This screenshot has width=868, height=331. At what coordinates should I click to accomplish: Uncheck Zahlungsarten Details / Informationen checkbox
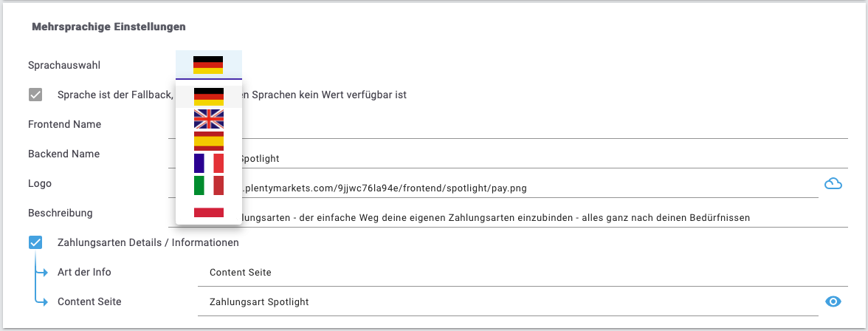pyautogui.click(x=35, y=242)
